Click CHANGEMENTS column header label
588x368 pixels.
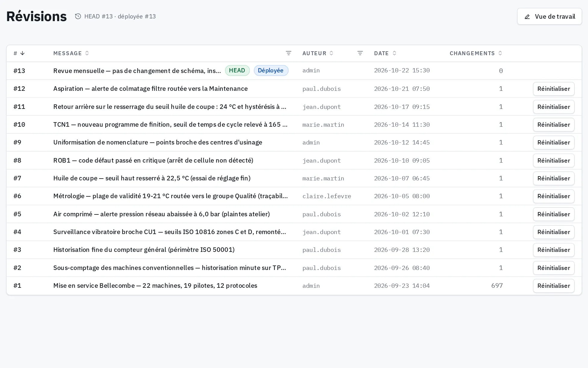(x=472, y=53)
